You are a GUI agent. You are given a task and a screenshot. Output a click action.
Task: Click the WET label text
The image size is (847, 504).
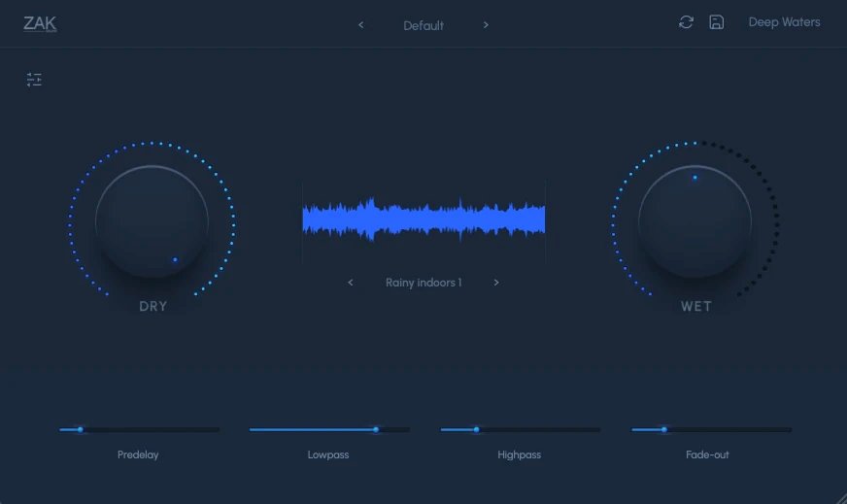(x=696, y=306)
